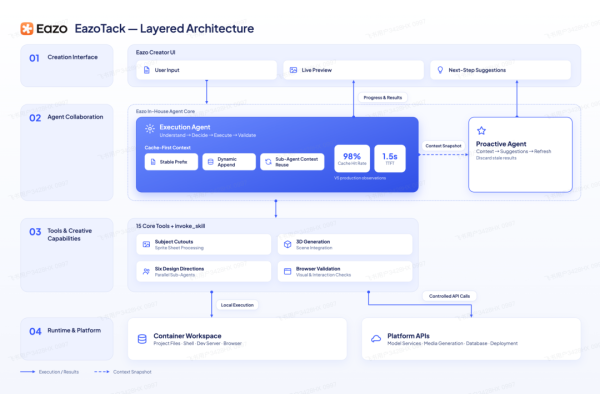Select the Live Preview box
600x394 pixels.
354,70
